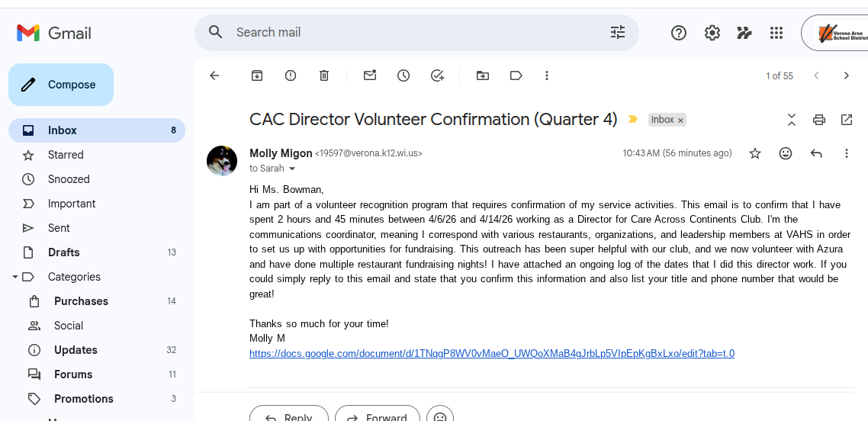This screenshot has width=868, height=421.
Task: Snooze this email with clock icon
Action: pyautogui.click(x=403, y=76)
